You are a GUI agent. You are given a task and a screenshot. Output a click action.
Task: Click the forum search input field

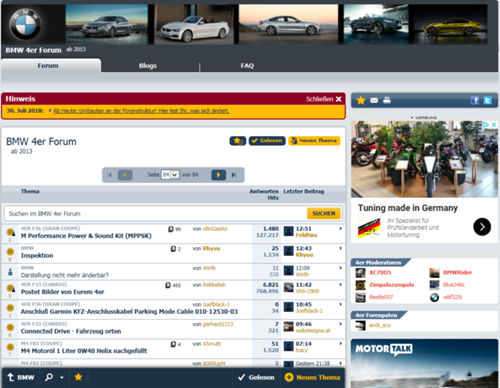coord(155,214)
